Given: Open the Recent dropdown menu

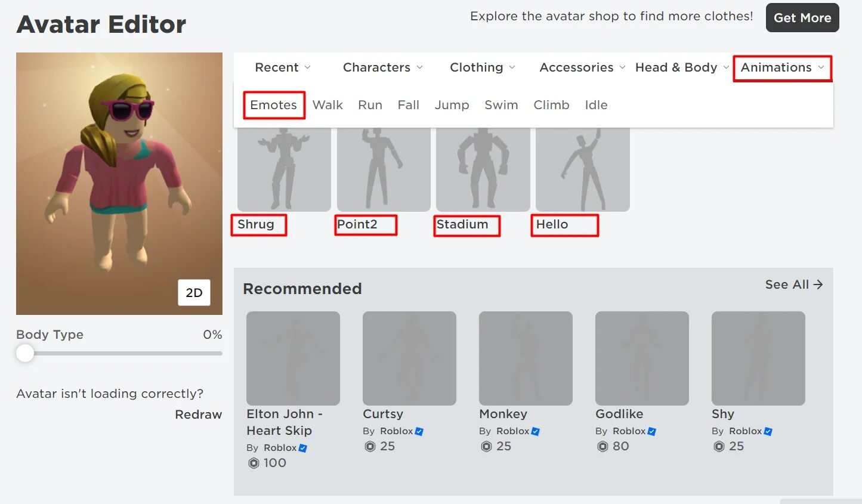Looking at the screenshot, I should (283, 67).
